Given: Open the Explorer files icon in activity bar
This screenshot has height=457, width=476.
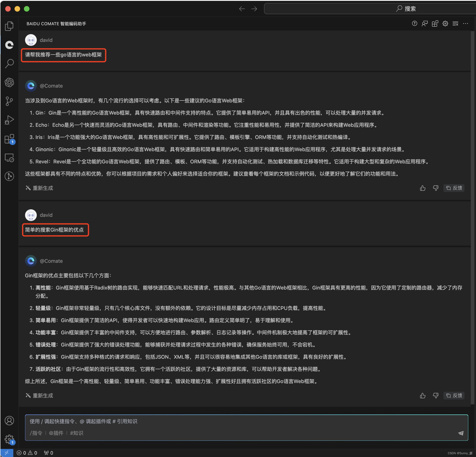Looking at the screenshot, I should pos(9,26).
